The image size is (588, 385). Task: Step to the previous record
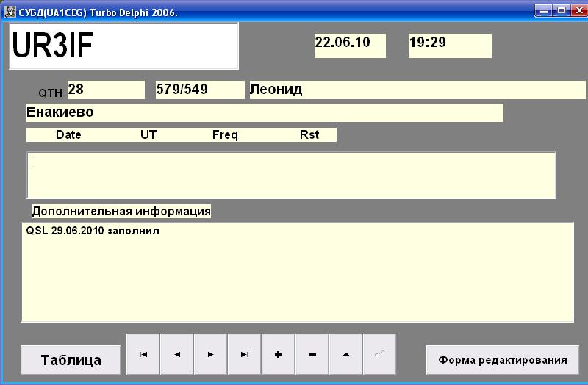(176, 354)
